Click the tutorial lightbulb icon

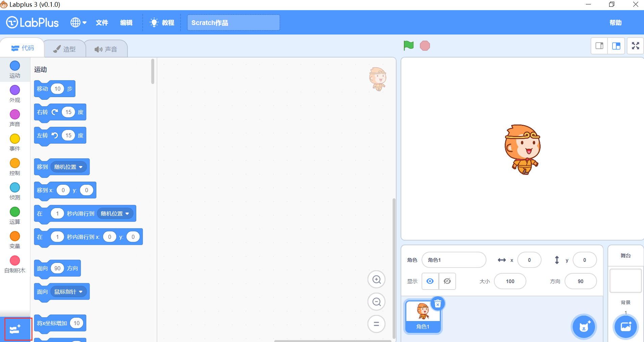tap(154, 23)
